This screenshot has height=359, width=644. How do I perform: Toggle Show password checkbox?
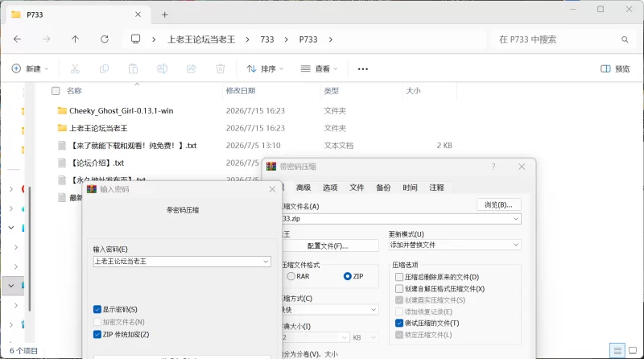[x=97, y=309]
